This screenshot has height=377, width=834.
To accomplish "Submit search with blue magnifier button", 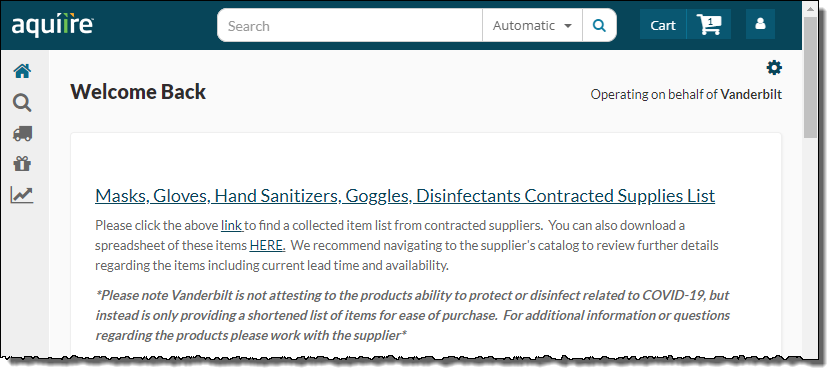I will click(599, 25).
